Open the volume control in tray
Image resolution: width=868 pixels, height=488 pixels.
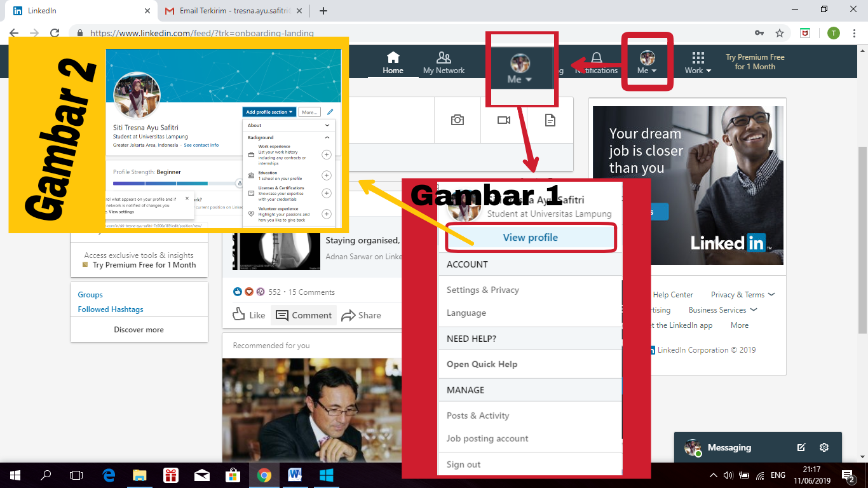tap(728, 475)
